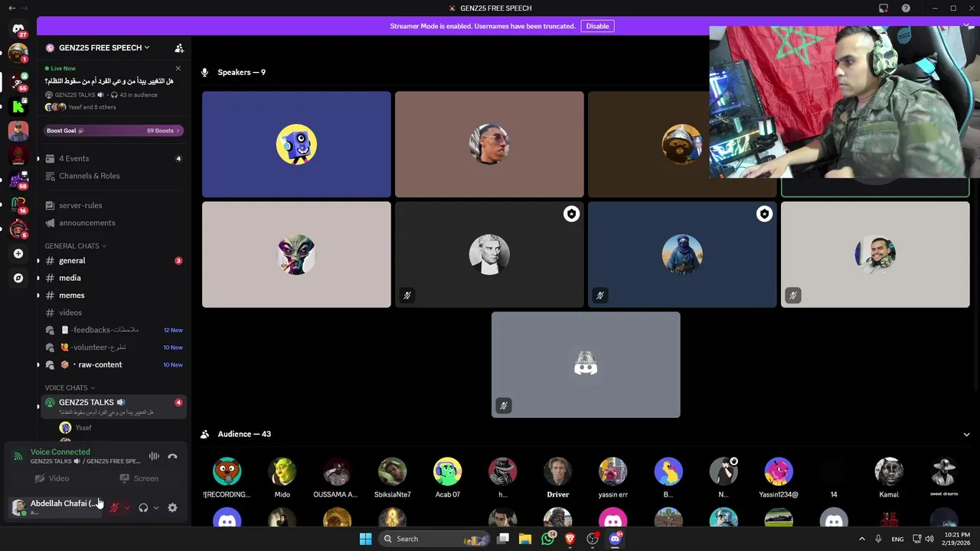The image size is (980, 551).
Task: Open the 4 Events calendar item
Action: (114, 158)
